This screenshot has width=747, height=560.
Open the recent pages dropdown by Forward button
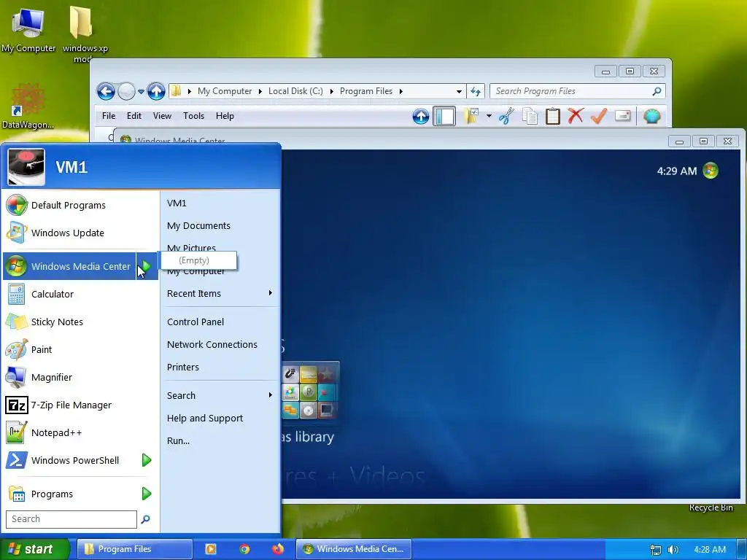141,91
